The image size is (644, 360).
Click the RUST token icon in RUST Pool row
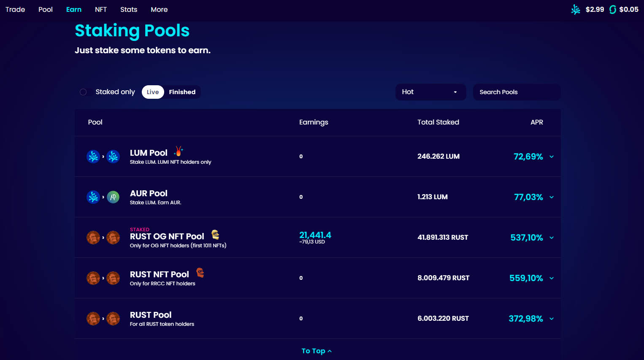click(113, 319)
